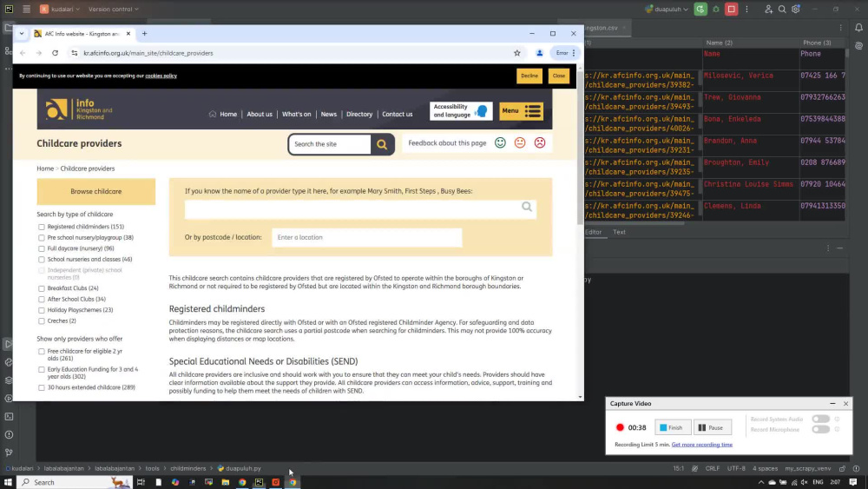Viewport: 868px width, 489px height.
Task: Click Decline cookies button
Action: [x=529, y=76]
